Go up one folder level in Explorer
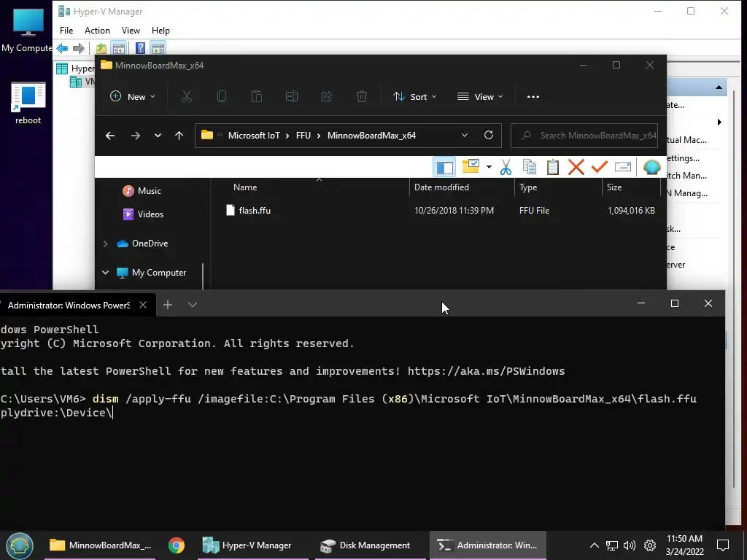 (179, 136)
